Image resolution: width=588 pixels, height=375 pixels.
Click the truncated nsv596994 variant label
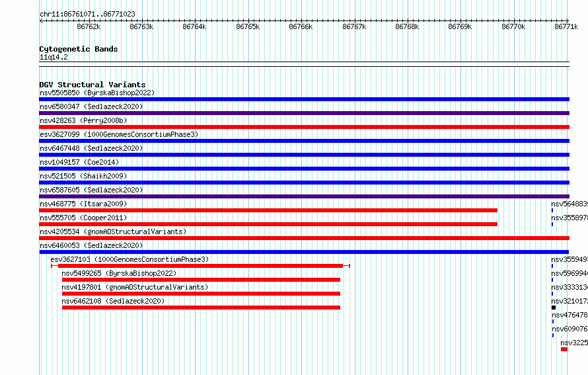tap(570, 273)
